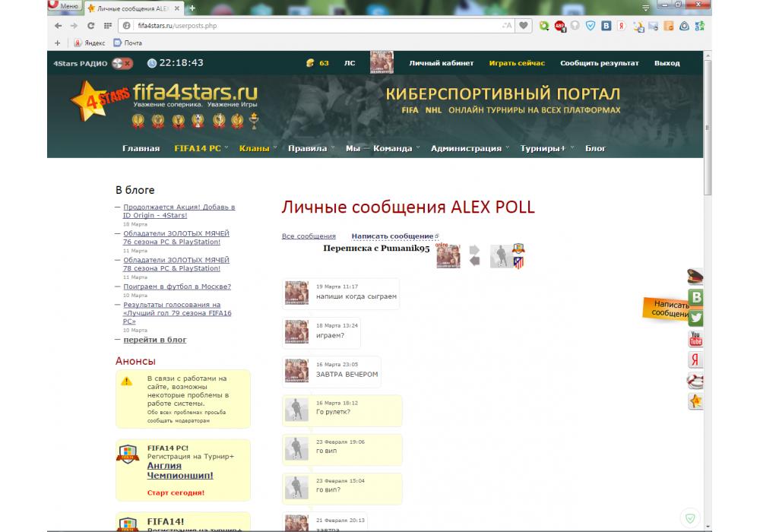Close the Личные сообщения tab
Image resolution: width=760 pixels, height=532 pixels.
pos(177,8)
